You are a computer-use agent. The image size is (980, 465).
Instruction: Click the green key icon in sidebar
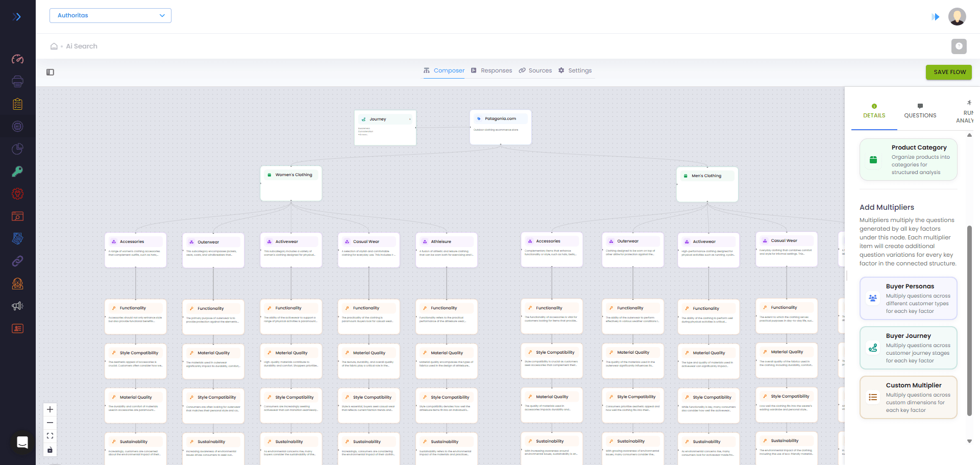click(17, 172)
